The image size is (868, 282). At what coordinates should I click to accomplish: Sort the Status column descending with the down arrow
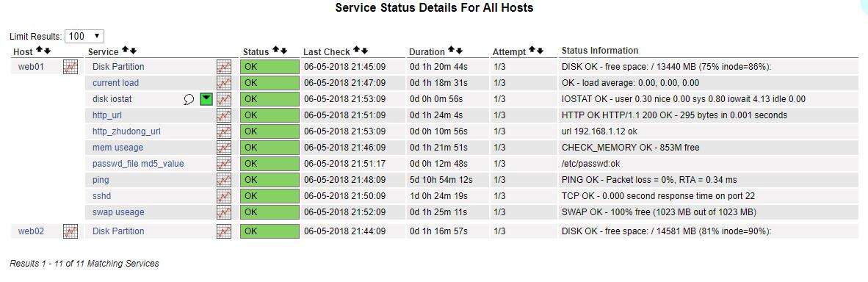pyautogui.click(x=284, y=51)
